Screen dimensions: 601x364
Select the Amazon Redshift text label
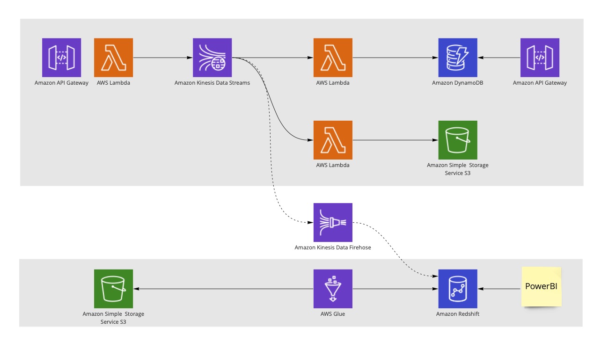point(458,314)
